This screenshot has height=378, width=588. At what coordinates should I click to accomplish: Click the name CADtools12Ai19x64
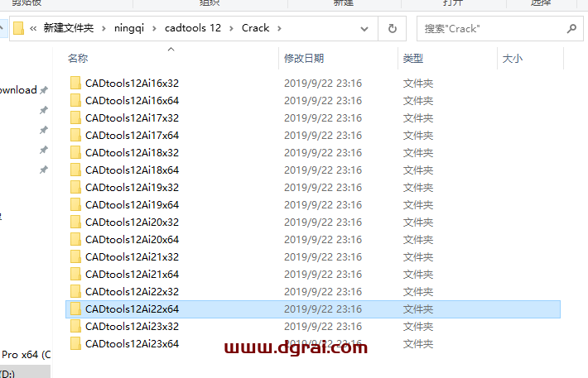point(132,204)
